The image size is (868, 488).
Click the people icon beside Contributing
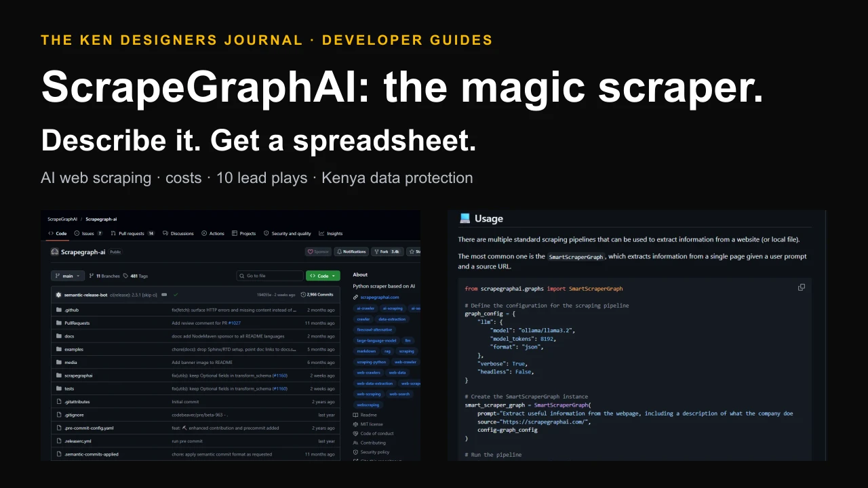(x=355, y=443)
